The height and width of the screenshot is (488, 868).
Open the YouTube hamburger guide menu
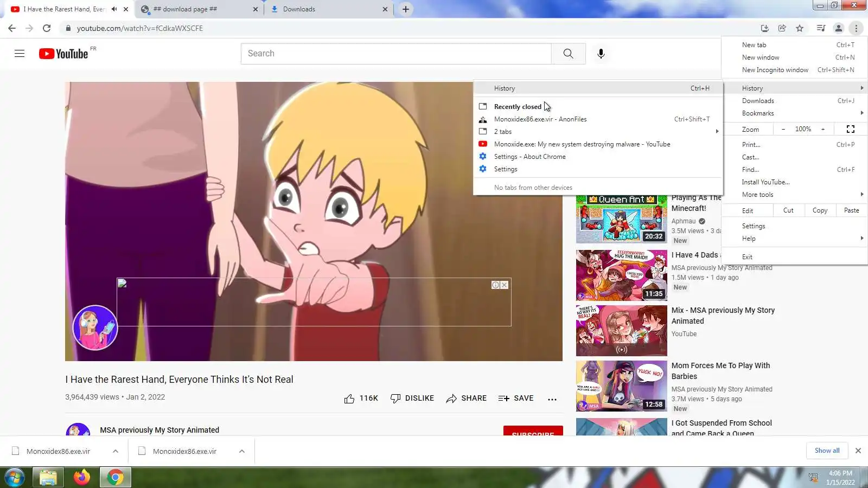pos(20,53)
